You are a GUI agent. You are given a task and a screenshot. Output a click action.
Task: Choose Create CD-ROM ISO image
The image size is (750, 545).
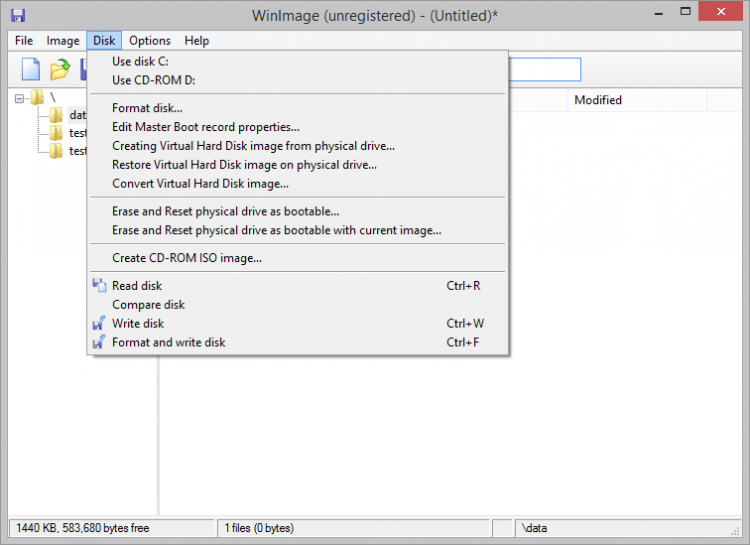click(x=298, y=258)
